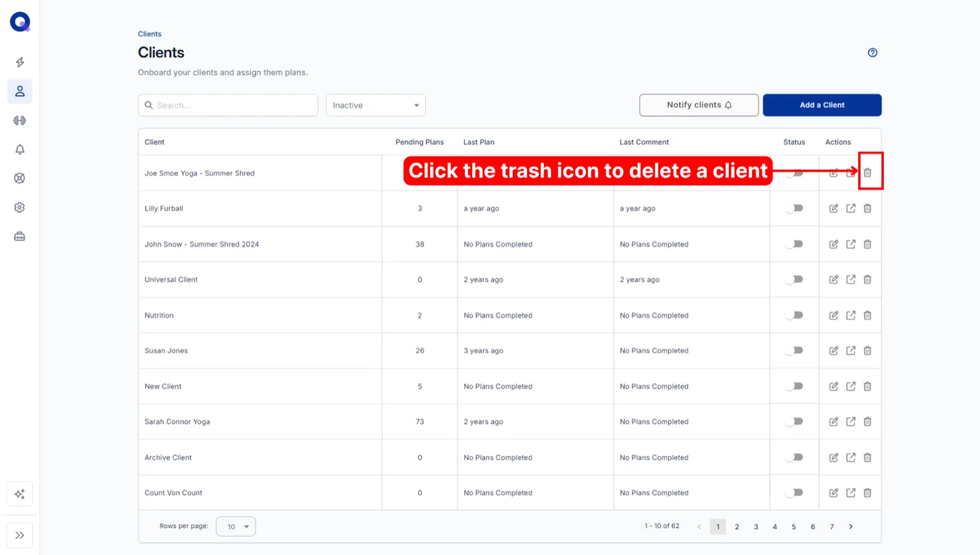
Task: Click Susan Jones '3 years ago' last plan
Action: click(483, 351)
